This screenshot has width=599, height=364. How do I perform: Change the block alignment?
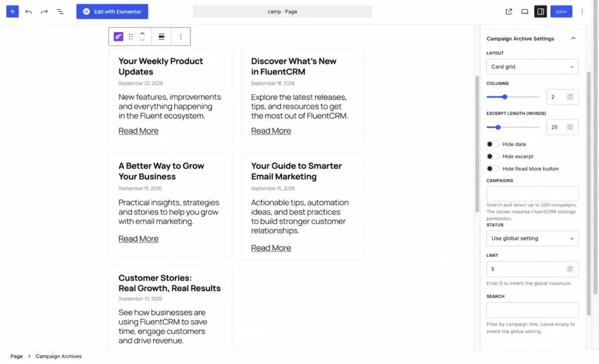click(x=161, y=37)
